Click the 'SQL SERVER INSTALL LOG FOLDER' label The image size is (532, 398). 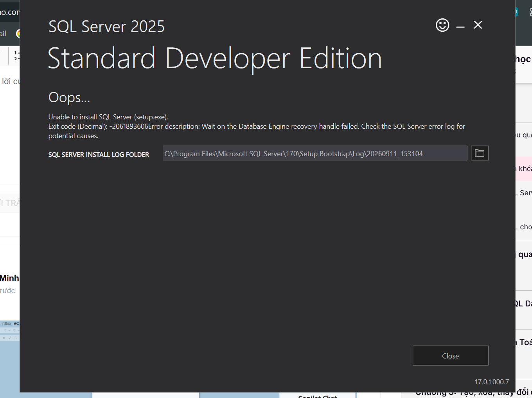coord(99,155)
